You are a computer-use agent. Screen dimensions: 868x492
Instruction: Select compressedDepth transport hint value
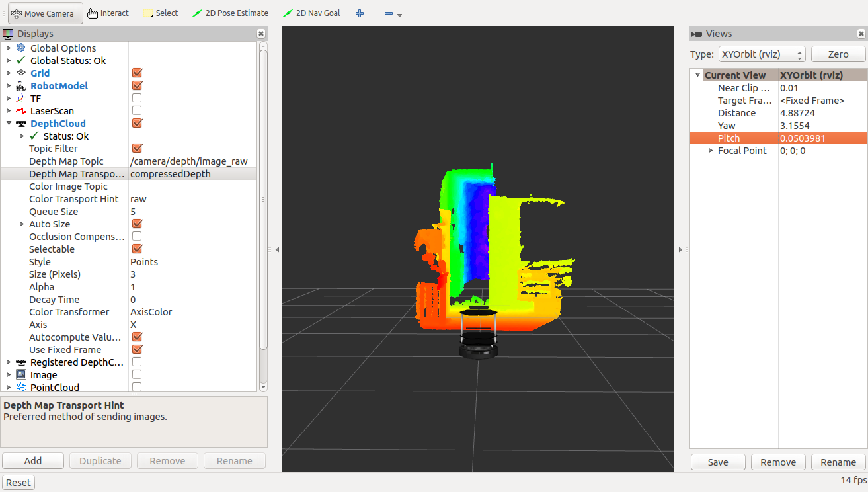pos(192,173)
